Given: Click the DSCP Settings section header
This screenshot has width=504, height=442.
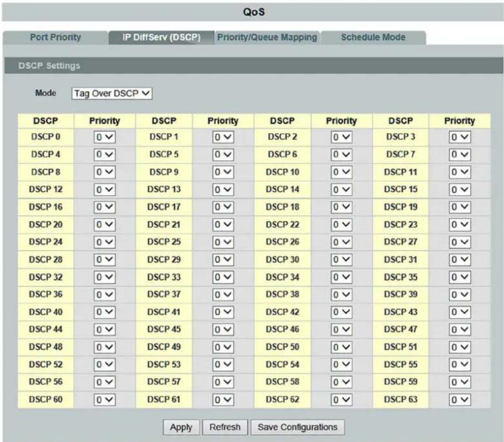Looking at the screenshot, I should [254, 66].
